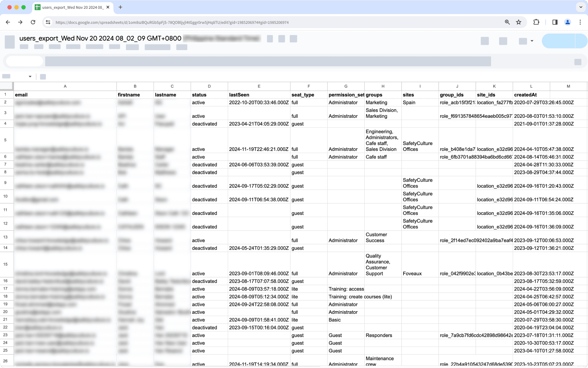
Task: Open the Extensions puzzle piece icon
Action: [536, 22]
